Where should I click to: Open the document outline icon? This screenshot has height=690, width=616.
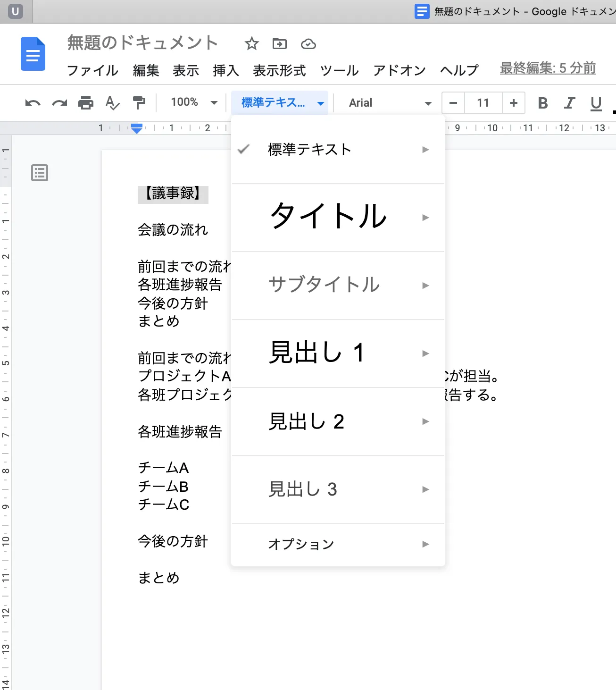pyautogui.click(x=40, y=173)
